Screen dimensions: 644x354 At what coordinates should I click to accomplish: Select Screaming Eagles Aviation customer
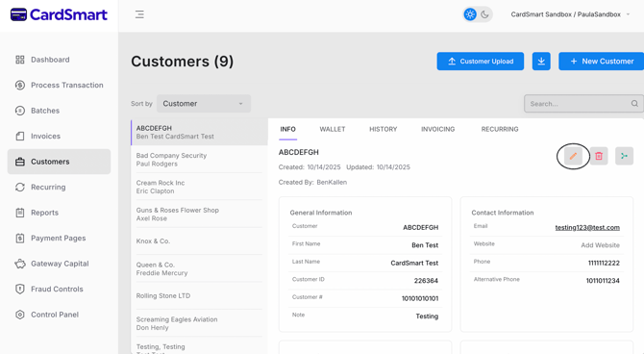coord(199,323)
